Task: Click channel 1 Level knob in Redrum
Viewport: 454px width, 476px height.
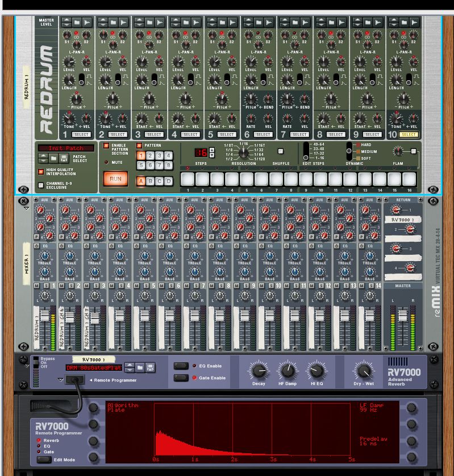Action: (x=69, y=62)
